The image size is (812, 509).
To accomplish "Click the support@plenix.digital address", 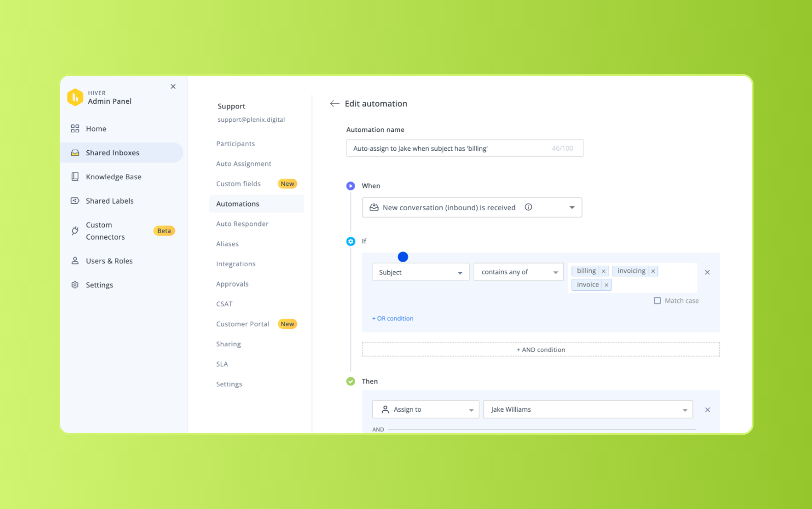I will [251, 120].
